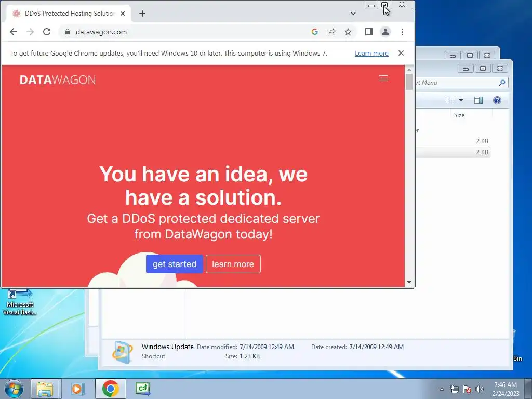
Task: Open a new Chrome tab
Action: (x=142, y=14)
